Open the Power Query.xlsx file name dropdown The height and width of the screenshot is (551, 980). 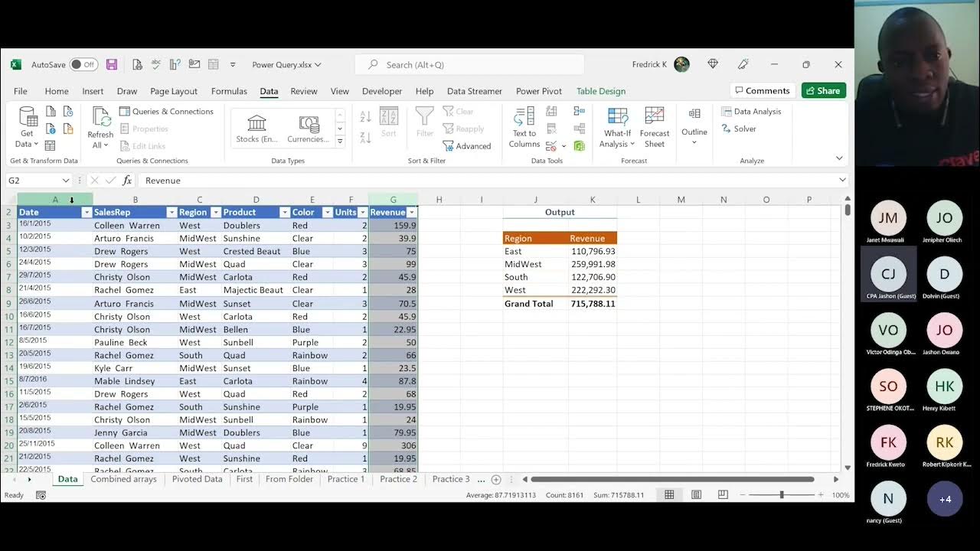point(287,65)
